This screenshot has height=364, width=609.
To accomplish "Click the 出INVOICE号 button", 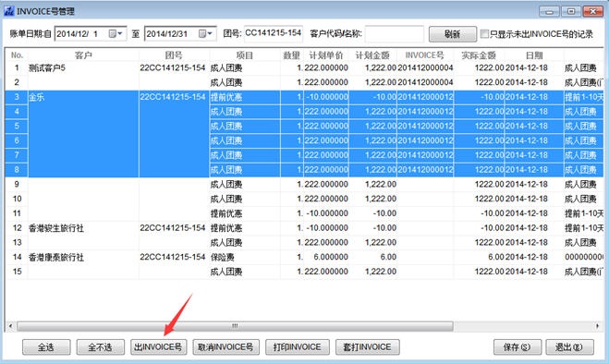I will pyautogui.click(x=158, y=346).
